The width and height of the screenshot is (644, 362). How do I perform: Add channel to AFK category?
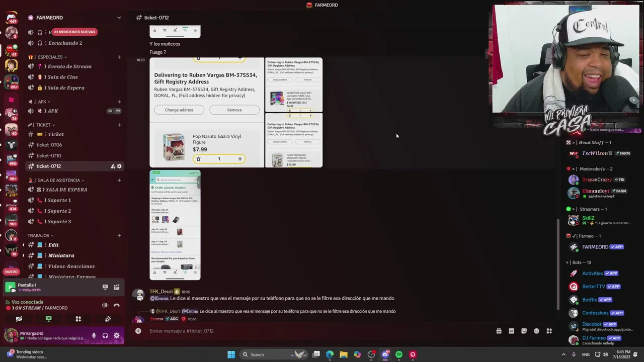(x=119, y=102)
